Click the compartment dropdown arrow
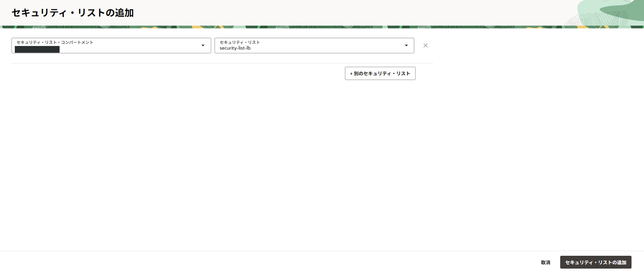This screenshot has height=275, width=644. [203, 46]
